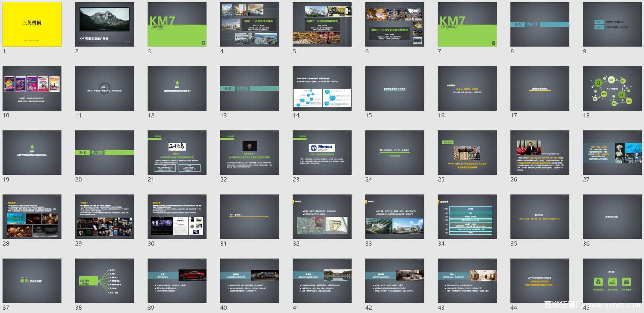Image resolution: width=644 pixels, height=313 pixels.
Task: Open slide 40 with the dark sports car
Action: 250,281
